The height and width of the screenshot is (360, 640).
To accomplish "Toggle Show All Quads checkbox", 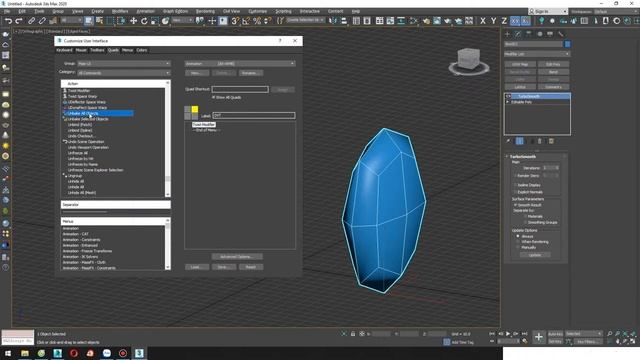I will coord(214,98).
